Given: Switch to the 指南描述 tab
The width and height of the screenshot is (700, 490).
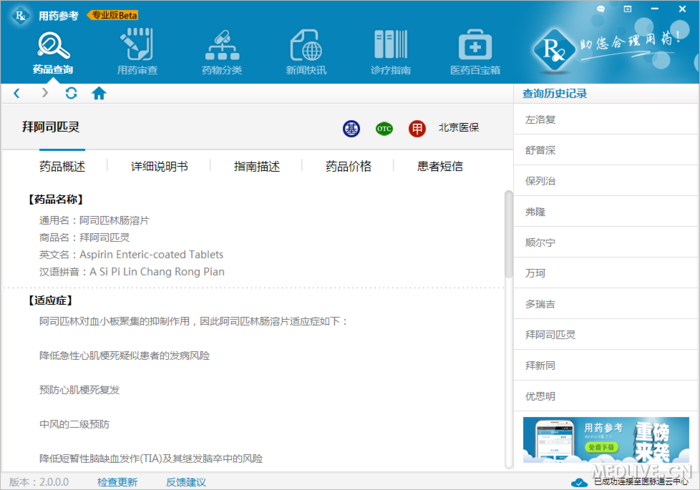Looking at the screenshot, I should (x=257, y=166).
